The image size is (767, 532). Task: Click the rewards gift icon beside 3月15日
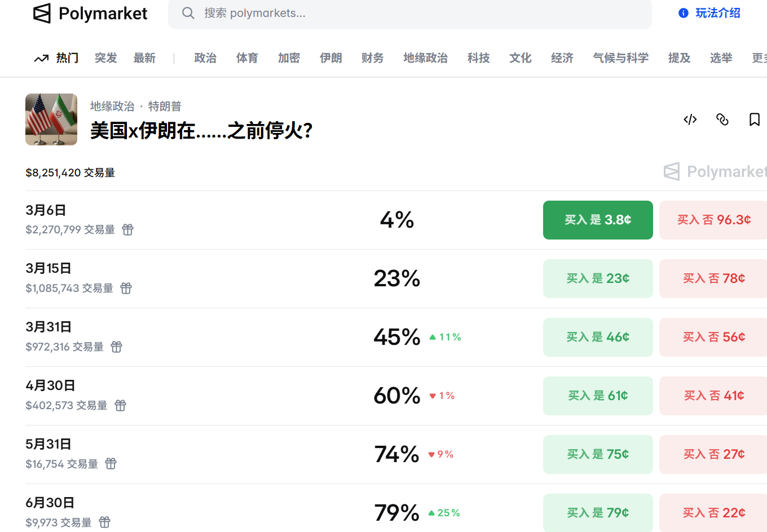point(126,288)
